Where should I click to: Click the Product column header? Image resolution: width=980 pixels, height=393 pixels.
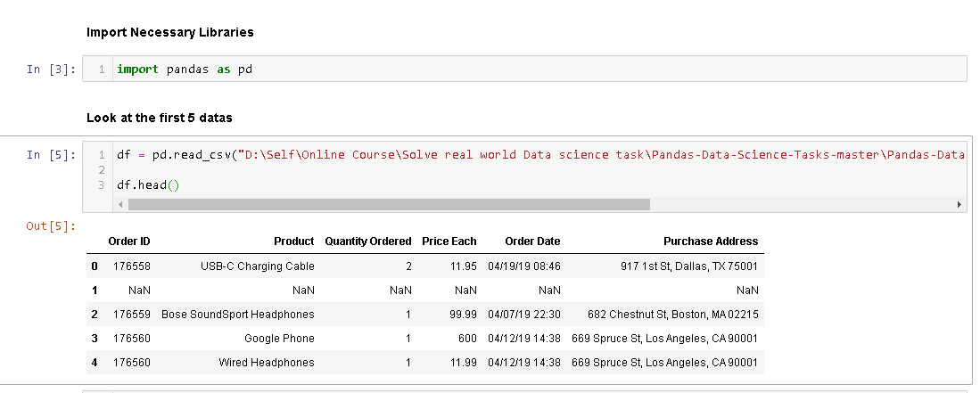click(293, 242)
